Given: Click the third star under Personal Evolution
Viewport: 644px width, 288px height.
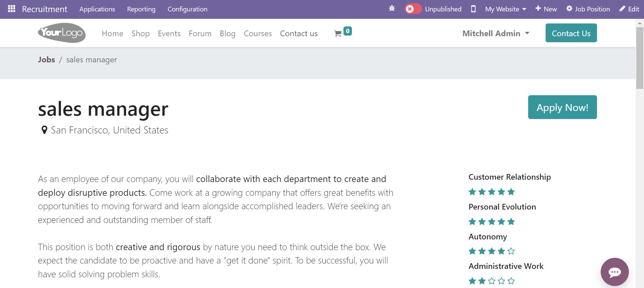Looking at the screenshot, I should coord(492,222).
